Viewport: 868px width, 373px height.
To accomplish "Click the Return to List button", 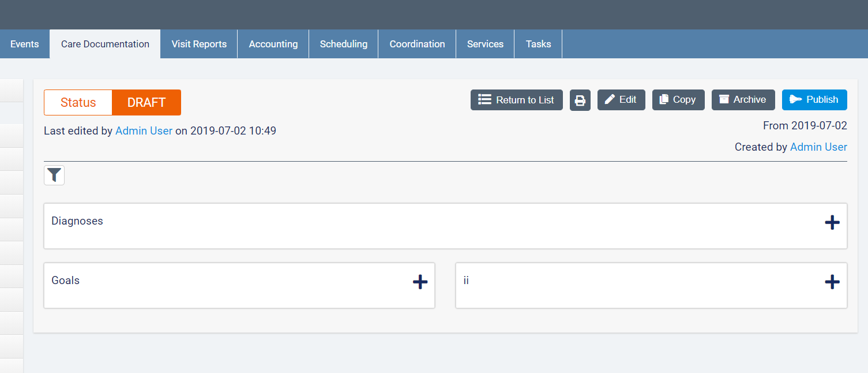I will 516,100.
